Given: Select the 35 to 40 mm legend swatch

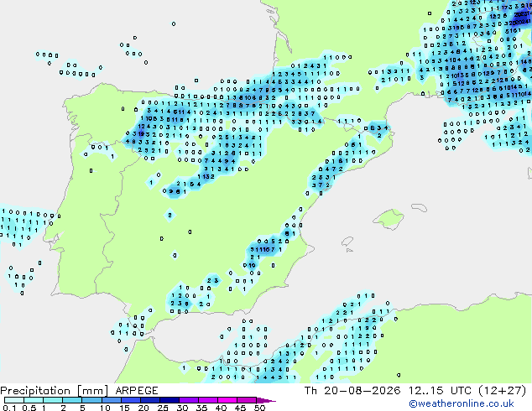Looking at the screenshot, I should point(207,400).
